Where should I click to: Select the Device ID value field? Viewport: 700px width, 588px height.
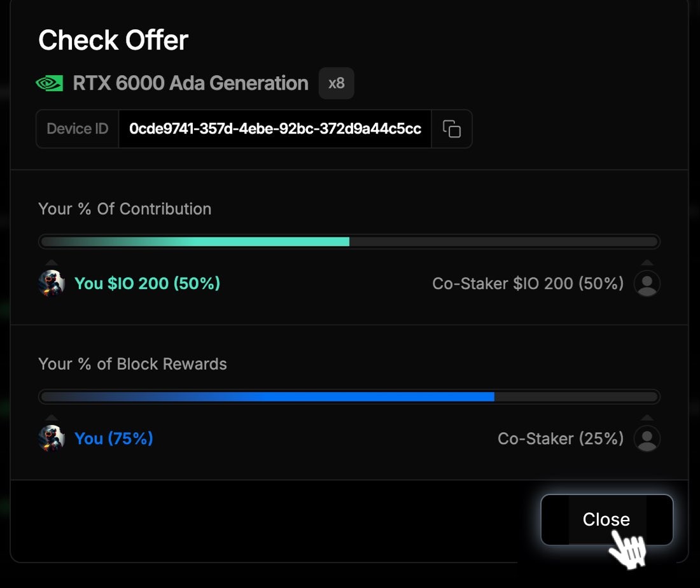(275, 129)
